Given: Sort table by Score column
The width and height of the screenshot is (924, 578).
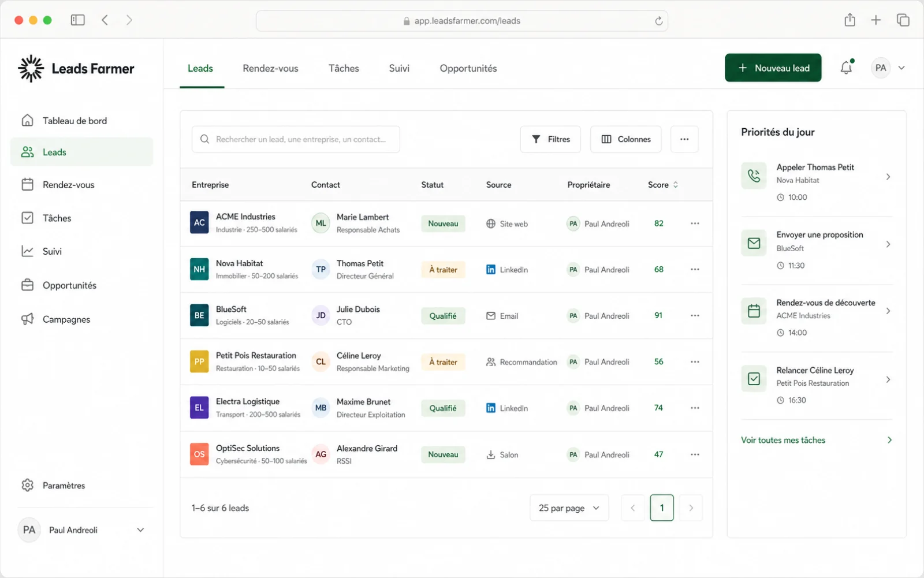Looking at the screenshot, I should pyautogui.click(x=663, y=185).
